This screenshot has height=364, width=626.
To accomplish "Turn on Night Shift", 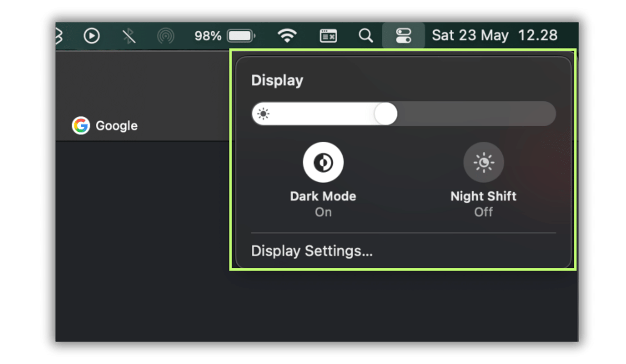I will point(484,162).
